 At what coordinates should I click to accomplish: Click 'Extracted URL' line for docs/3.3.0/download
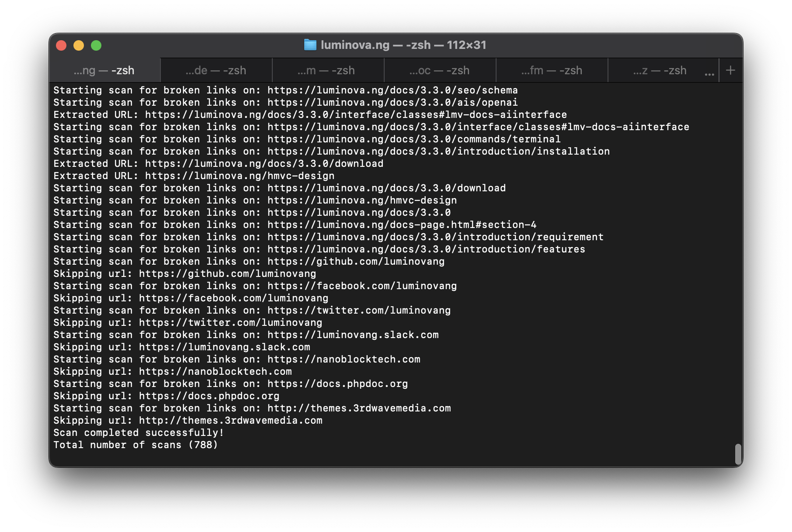coord(219,164)
